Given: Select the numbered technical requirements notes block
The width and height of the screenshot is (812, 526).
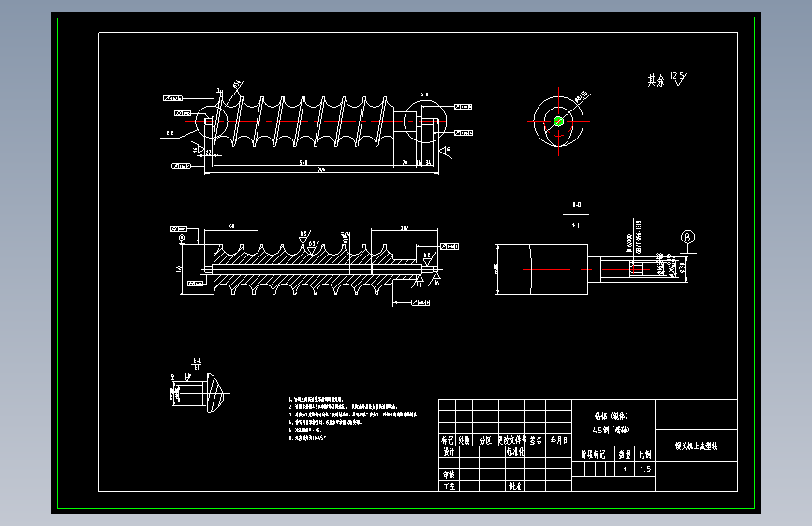Looking at the screenshot, I should pyautogui.click(x=353, y=418).
